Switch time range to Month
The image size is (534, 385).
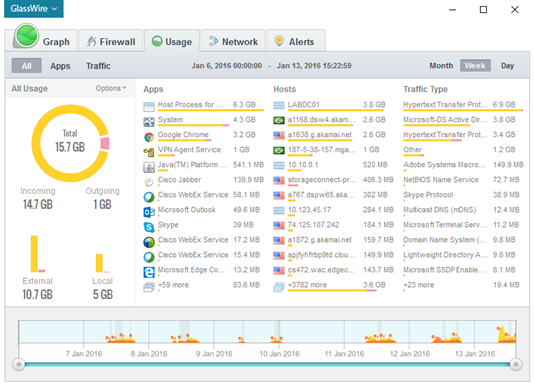click(x=441, y=65)
